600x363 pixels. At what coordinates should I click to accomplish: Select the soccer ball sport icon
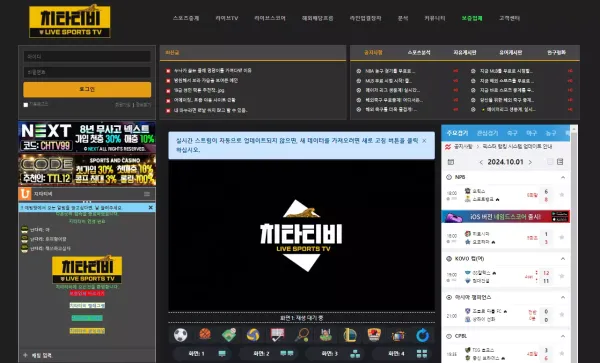tap(181, 335)
